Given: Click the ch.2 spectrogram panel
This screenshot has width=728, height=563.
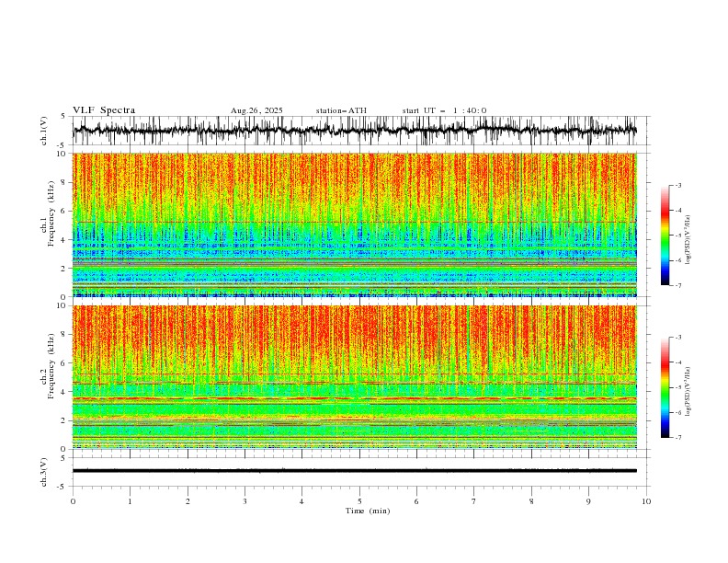Looking at the screenshot, I should click(355, 377).
